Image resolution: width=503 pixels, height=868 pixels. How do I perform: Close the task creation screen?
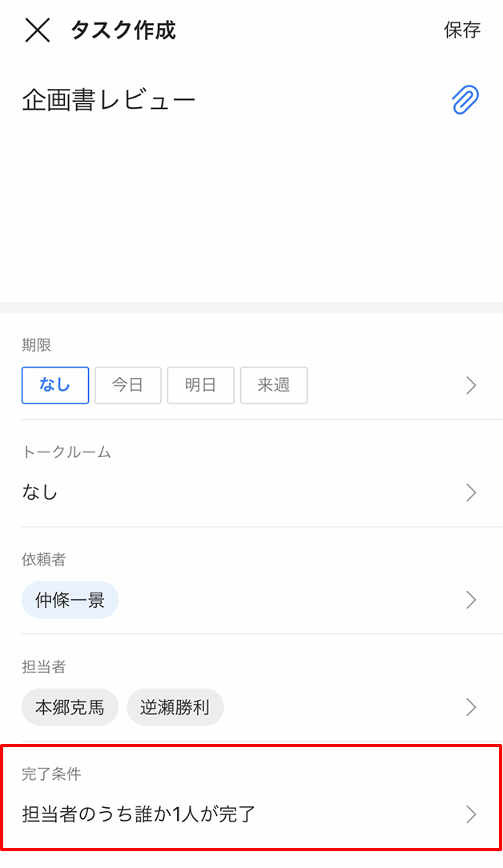(x=38, y=30)
